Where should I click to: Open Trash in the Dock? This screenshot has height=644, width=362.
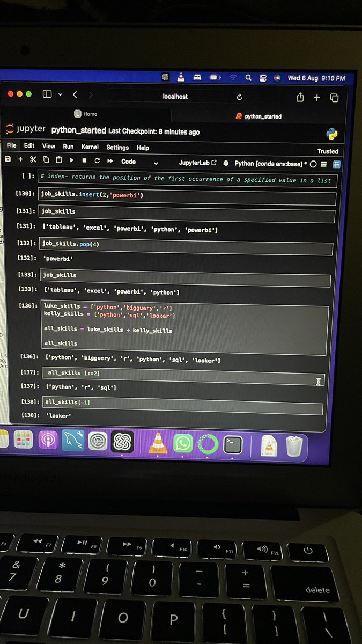pos(294,445)
